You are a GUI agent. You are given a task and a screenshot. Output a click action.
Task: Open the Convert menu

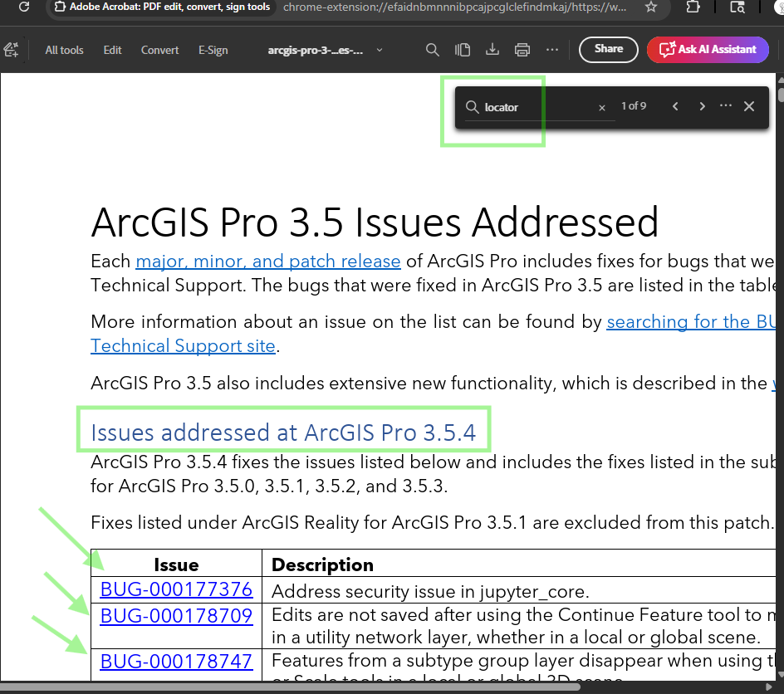[159, 50]
